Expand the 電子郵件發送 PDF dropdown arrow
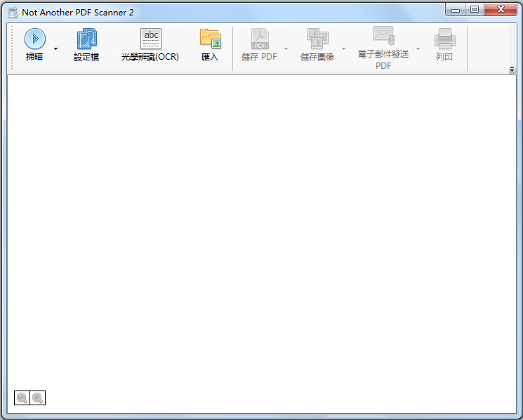 pyautogui.click(x=418, y=48)
